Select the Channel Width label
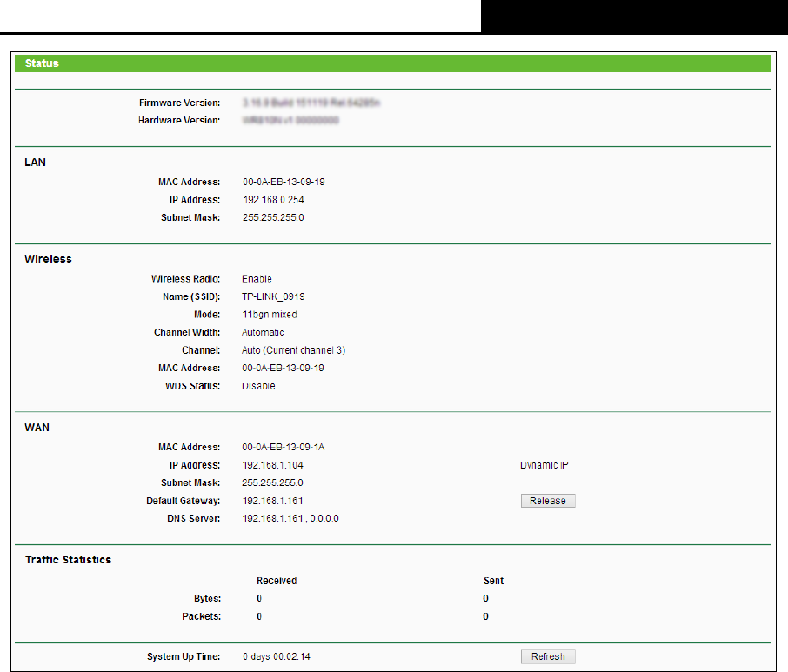The width and height of the screenshot is (788, 672). point(187,332)
